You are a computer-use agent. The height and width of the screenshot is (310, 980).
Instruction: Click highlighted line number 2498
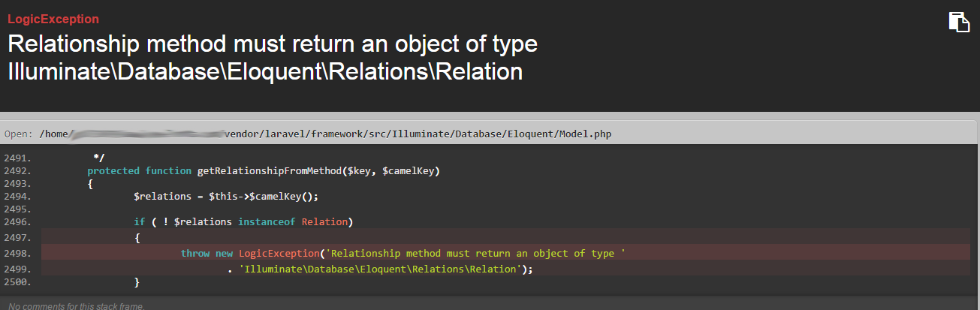[17, 254]
